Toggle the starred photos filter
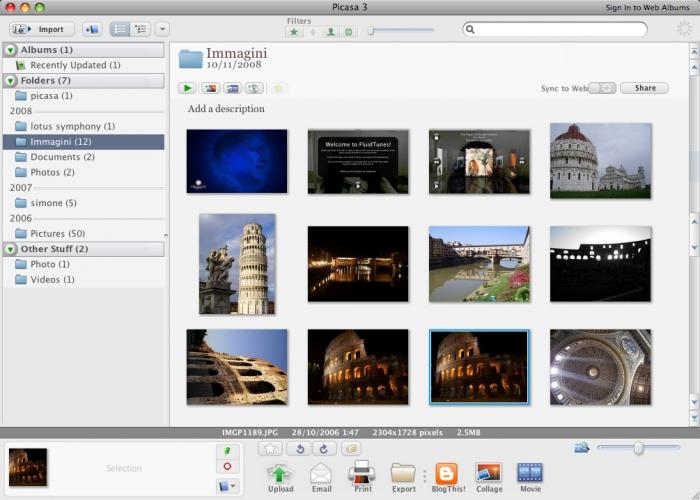The width and height of the screenshot is (700, 500). tap(294, 32)
